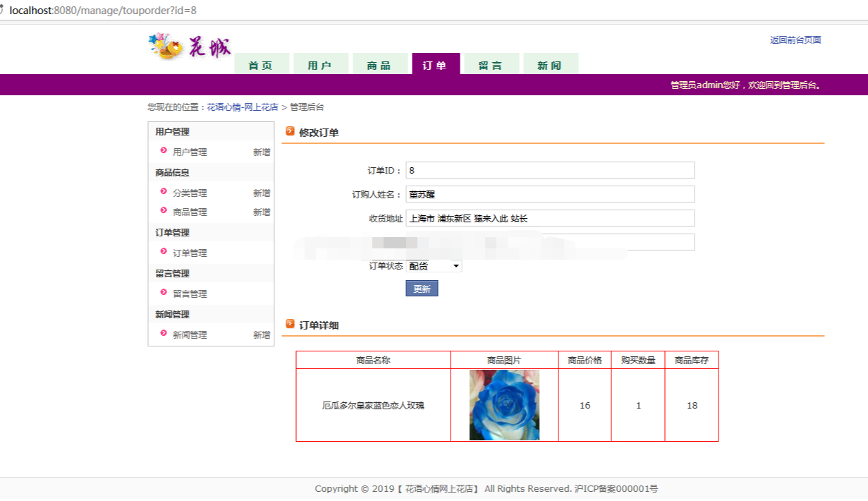Open the 返回前台页面 link
Image resolution: width=868 pixels, height=501 pixels.
(x=795, y=40)
